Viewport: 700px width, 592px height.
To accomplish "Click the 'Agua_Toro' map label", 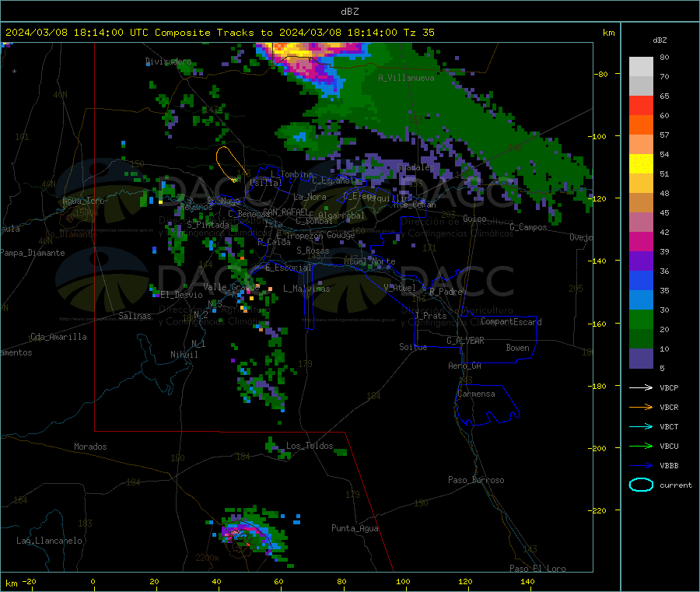I will pos(83,201).
